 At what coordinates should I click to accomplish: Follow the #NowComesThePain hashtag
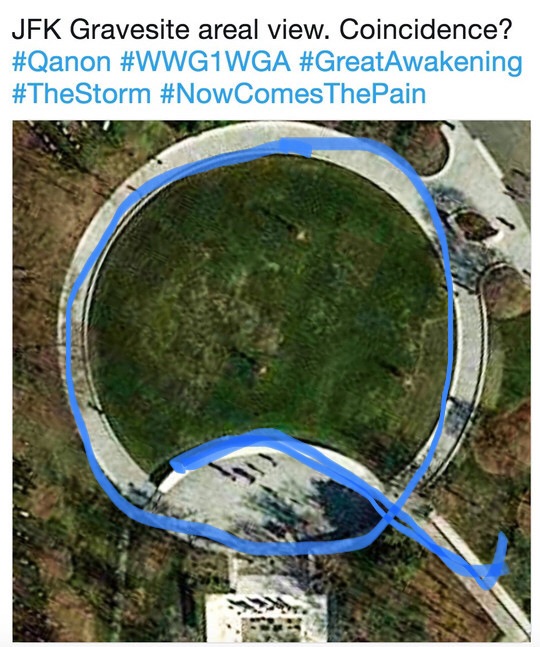click(x=292, y=94)
